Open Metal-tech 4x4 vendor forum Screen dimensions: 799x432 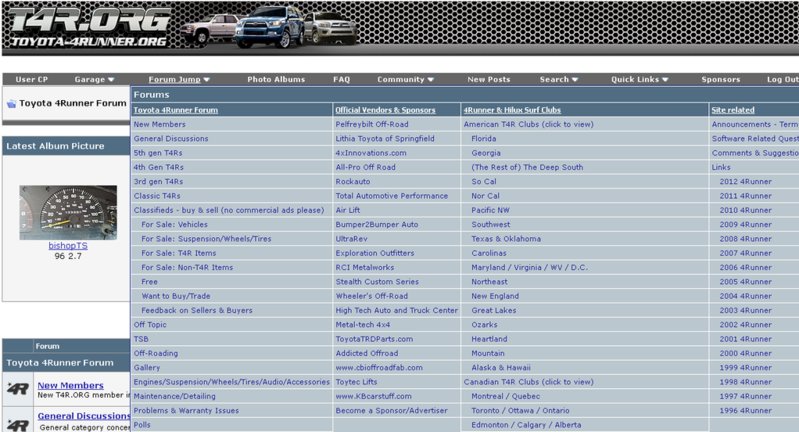pos(363,325)
